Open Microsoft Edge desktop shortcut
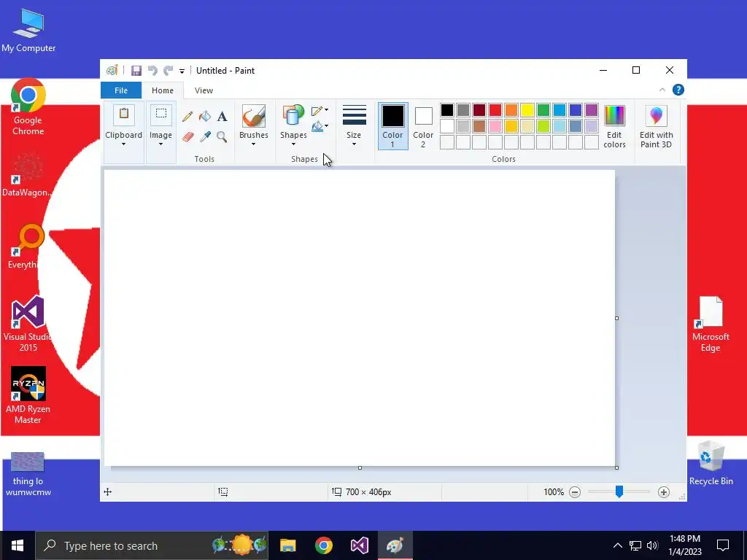 pyautogui.click(x=711, y=324)
